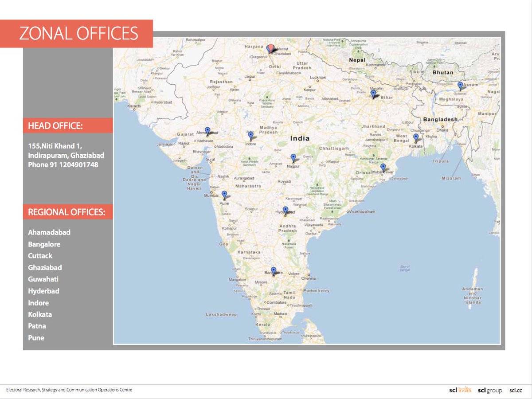Select Indore in the regional offices list
This screenshot has width=532, height=399.
(x=39, y=303)
